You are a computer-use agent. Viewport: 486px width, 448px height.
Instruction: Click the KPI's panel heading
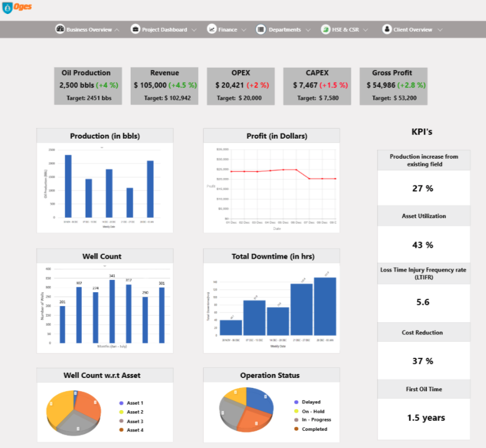tap(422, 132)
